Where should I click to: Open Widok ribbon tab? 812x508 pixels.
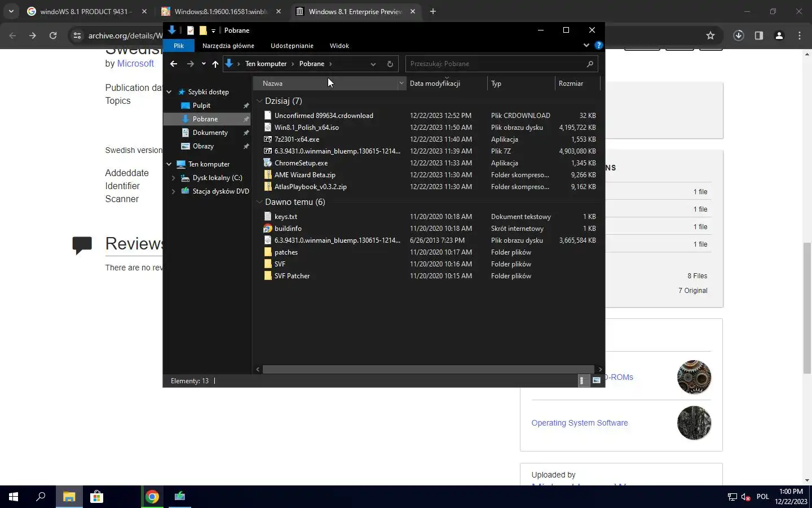pyautogui.click(x=339, y=46)
